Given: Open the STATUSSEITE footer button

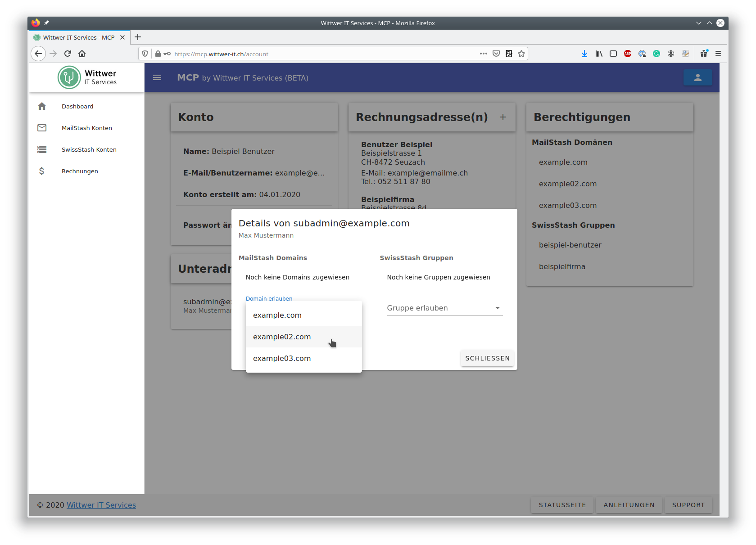Looking at the screenshot, I should point(562,505).
